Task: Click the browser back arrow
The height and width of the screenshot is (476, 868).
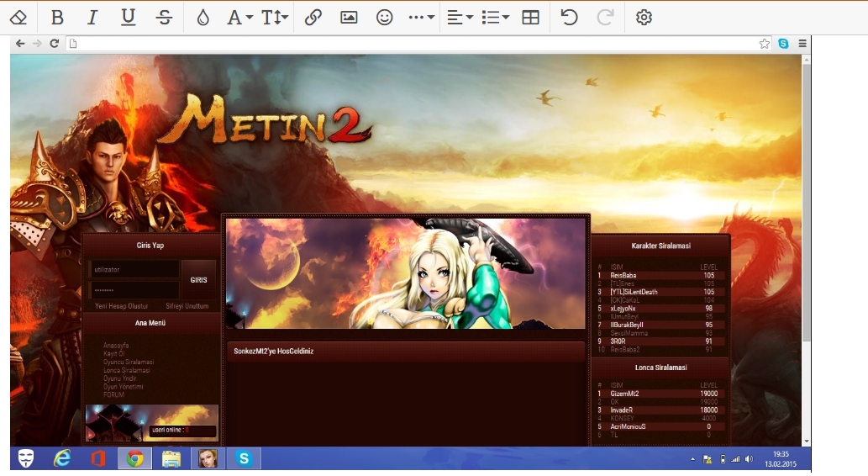Action: coord(20,43)
